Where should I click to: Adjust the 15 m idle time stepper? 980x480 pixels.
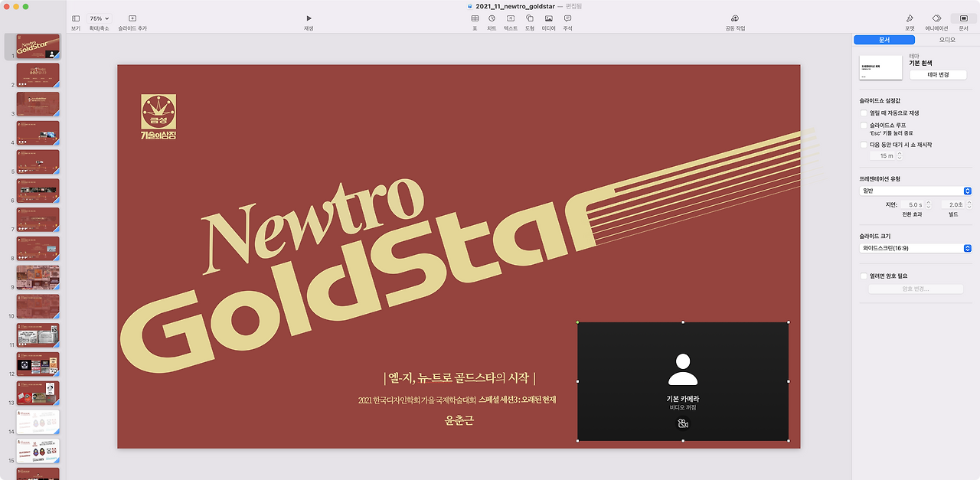pos(900,155)
